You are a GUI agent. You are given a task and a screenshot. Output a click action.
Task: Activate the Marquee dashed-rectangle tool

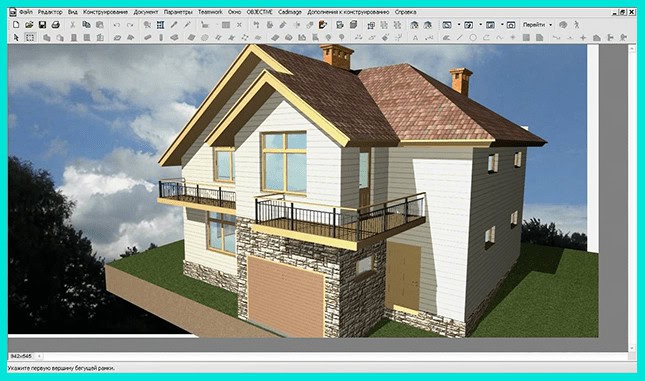pos(30,38)
